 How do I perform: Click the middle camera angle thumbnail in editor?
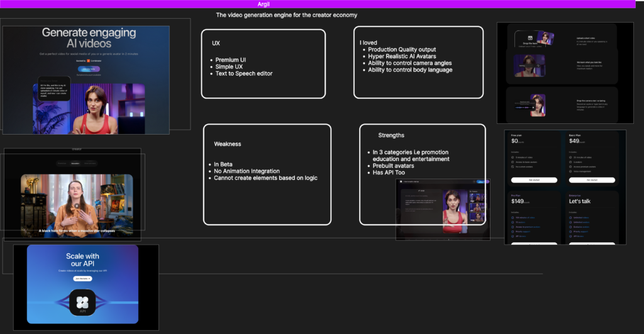click(x=477, y=206)
